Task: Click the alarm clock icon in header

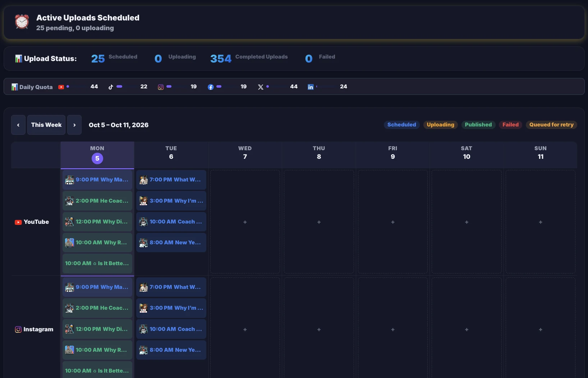Action: (22, 22)
